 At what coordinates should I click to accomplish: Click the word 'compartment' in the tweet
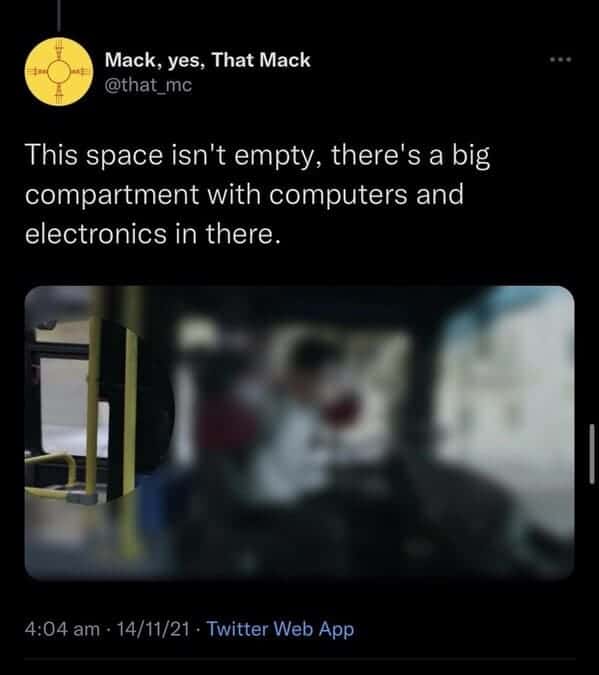pyautogui.click(x=112, y=195)
